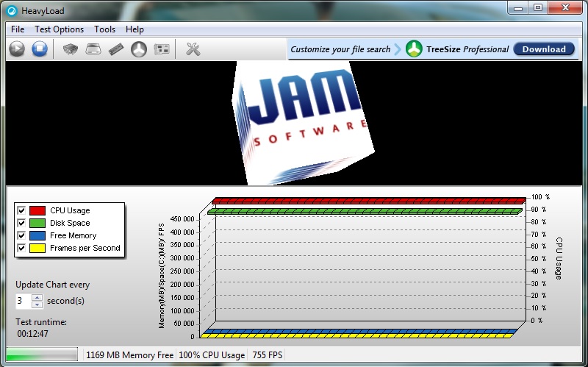Click into the update interval seconds field
This screenshot has width=588, height=367.
tap(24, 301)
